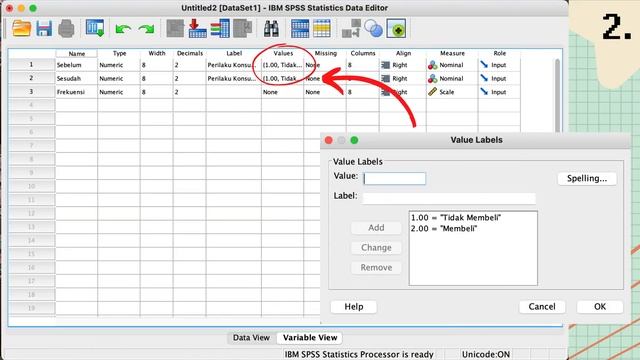Open Find with the binoculars icon

[x=271, y=29]
